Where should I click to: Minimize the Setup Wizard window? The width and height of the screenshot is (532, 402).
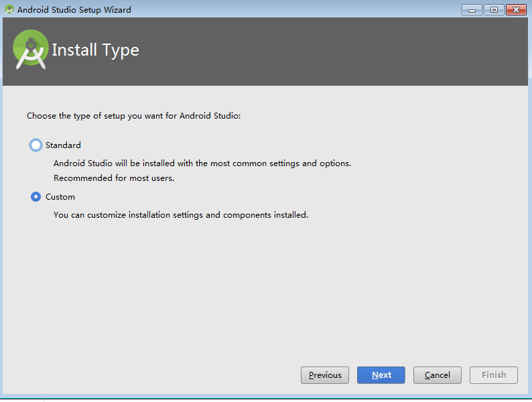(472, 10)
